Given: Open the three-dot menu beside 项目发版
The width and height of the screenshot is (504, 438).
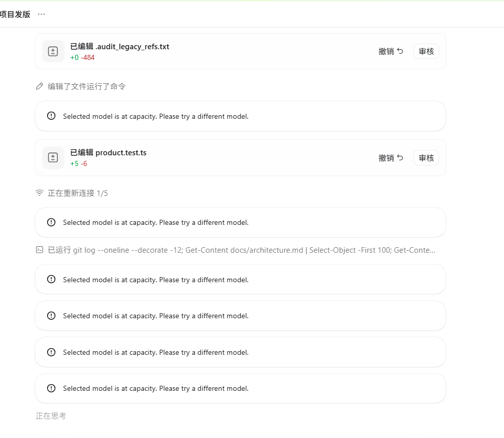Looking at the screenshot, I should [41, 14].
